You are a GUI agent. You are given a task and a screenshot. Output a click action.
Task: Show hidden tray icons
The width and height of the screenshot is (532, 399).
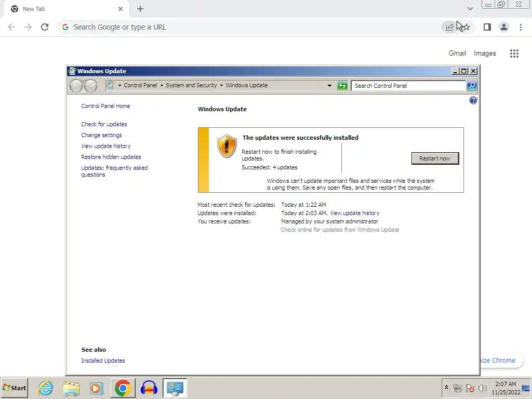coord(446,388)
